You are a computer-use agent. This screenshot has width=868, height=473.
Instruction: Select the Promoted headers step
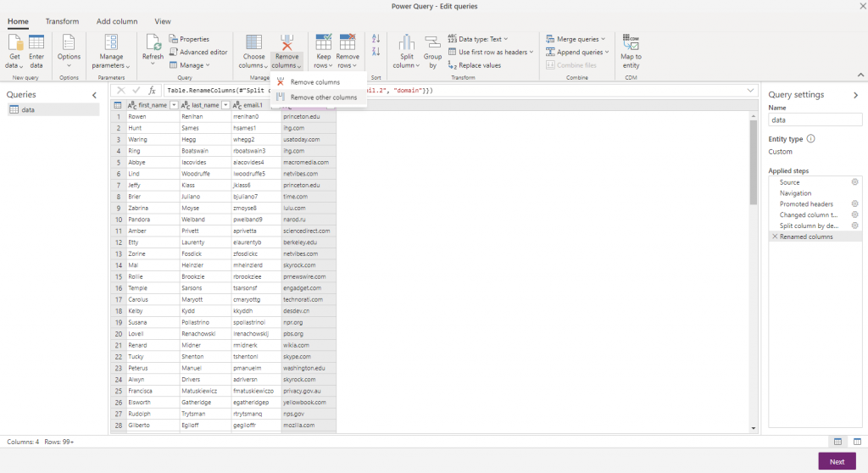pos(806,203)
